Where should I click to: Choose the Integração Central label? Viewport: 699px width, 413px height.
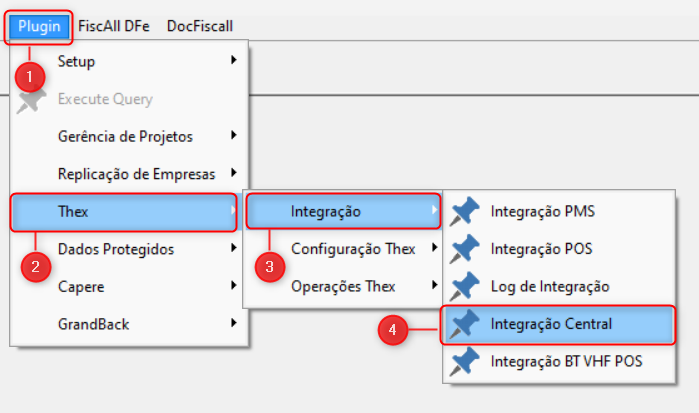click(551, 324)
